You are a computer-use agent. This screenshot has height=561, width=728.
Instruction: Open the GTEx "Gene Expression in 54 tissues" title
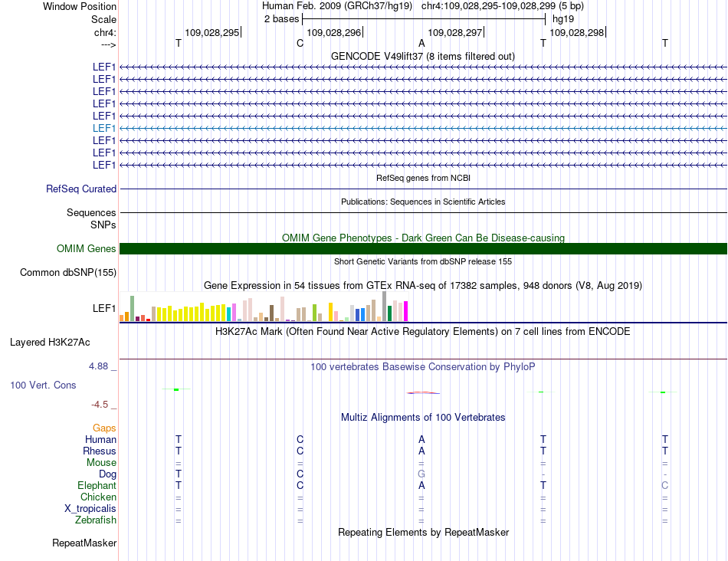423,286
